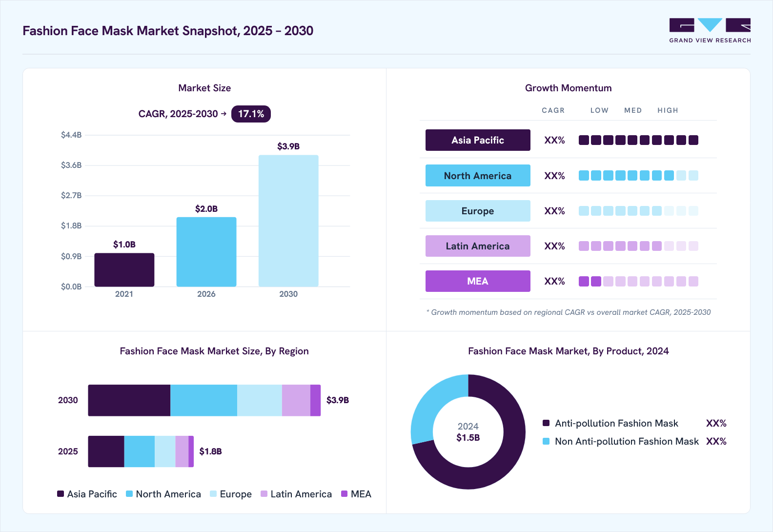Select the dark 2021 bar in Market Size
This screenshot has height=532, width=773.
pos(124,270)
